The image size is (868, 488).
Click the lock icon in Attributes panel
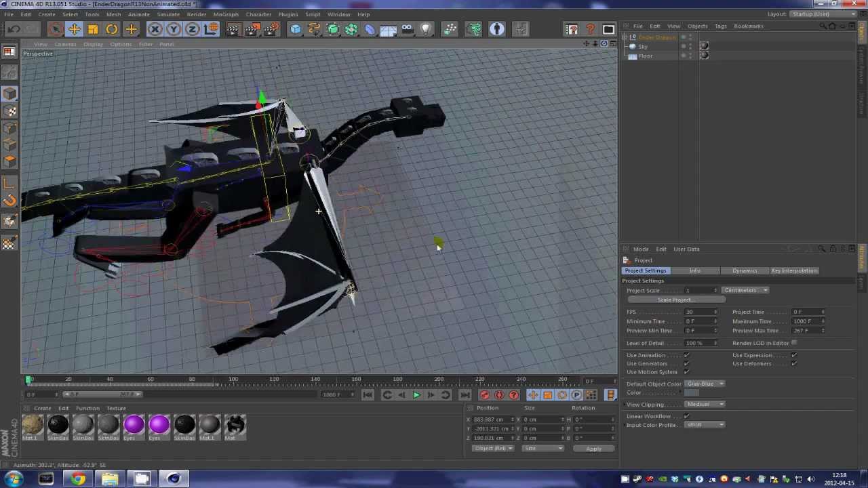(x=833, y=249)
